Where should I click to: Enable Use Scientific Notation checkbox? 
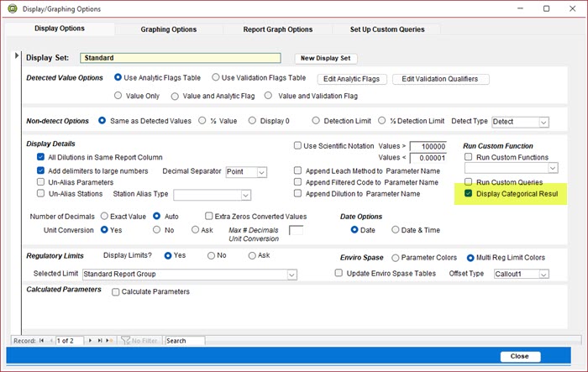[297, 145]
